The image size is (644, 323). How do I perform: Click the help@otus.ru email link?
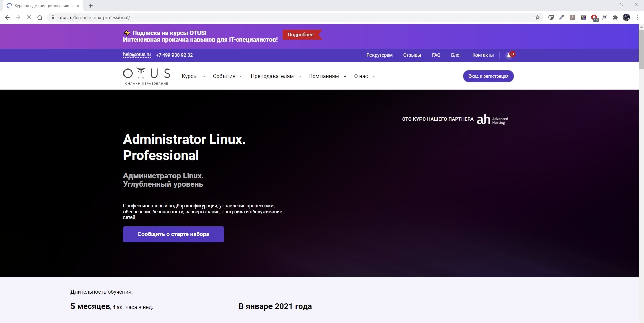click(x=137, y=55)
